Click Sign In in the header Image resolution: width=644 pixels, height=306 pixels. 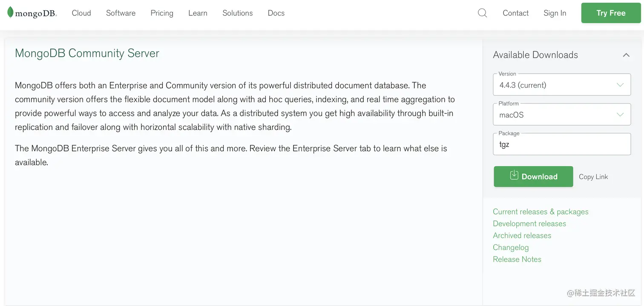pos(555,13)
